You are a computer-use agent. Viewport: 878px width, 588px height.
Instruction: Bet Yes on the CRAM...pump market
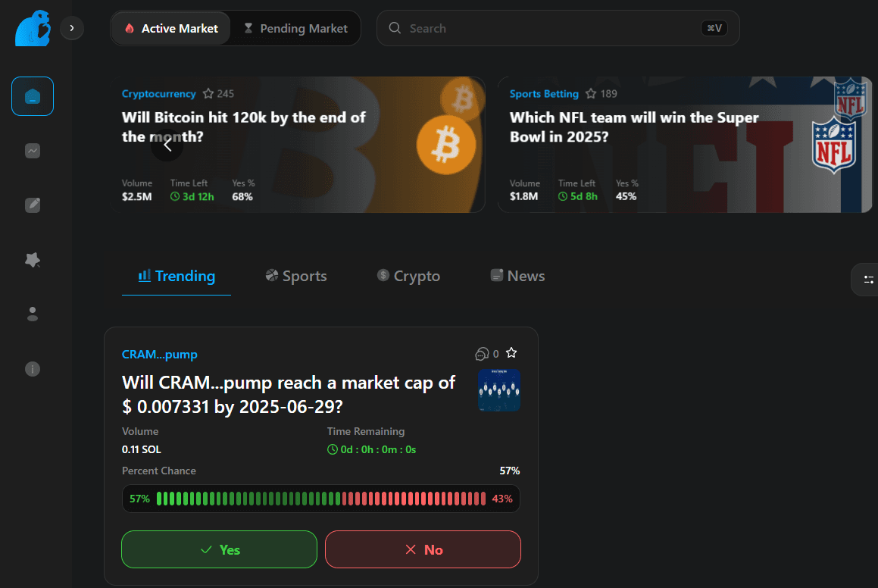[x=219, y=549]
